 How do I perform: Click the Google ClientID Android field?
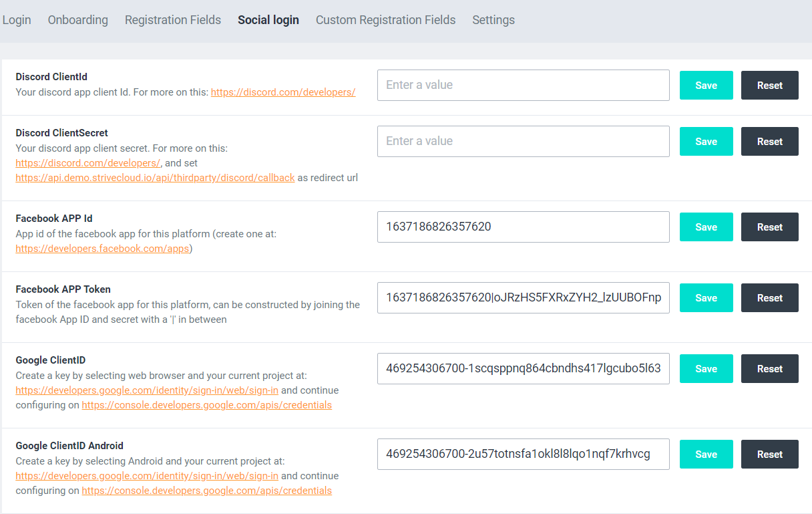[523, 455]
